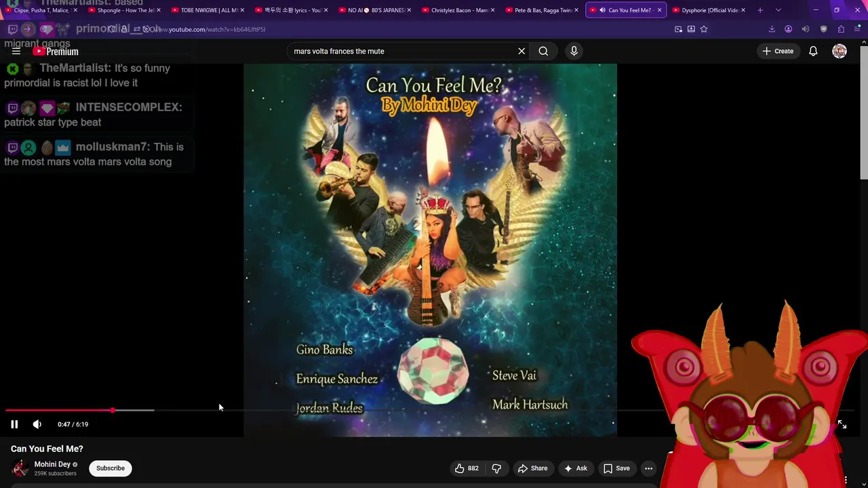The width and height of the screenshot is (868, 488).
Task: Click the page scrollbar thumb on the right edge
Action: [864, 112]
